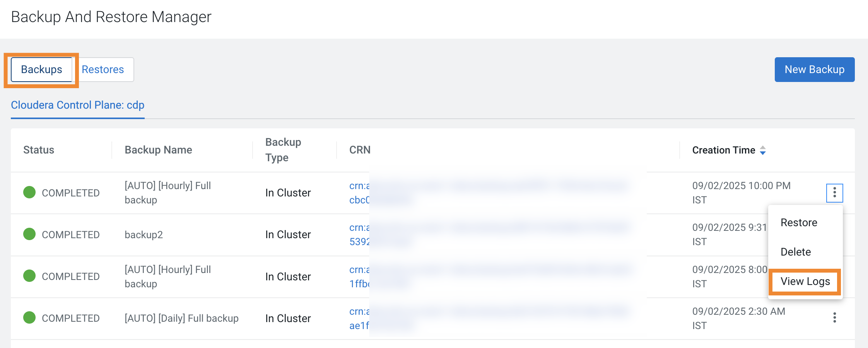Open the Cloudera Control Plane: cdp link

[x=78, y=105]
